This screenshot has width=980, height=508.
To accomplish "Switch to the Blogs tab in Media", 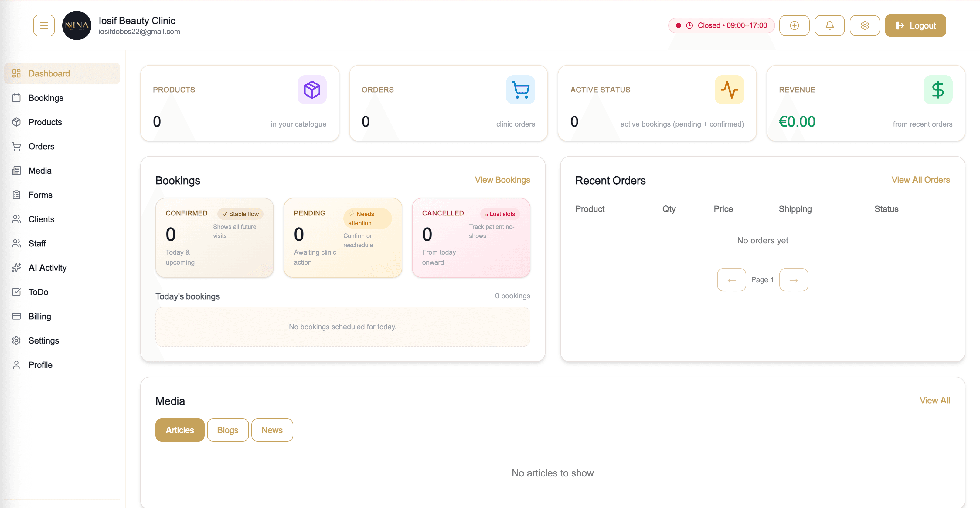I will click(227, 430).
